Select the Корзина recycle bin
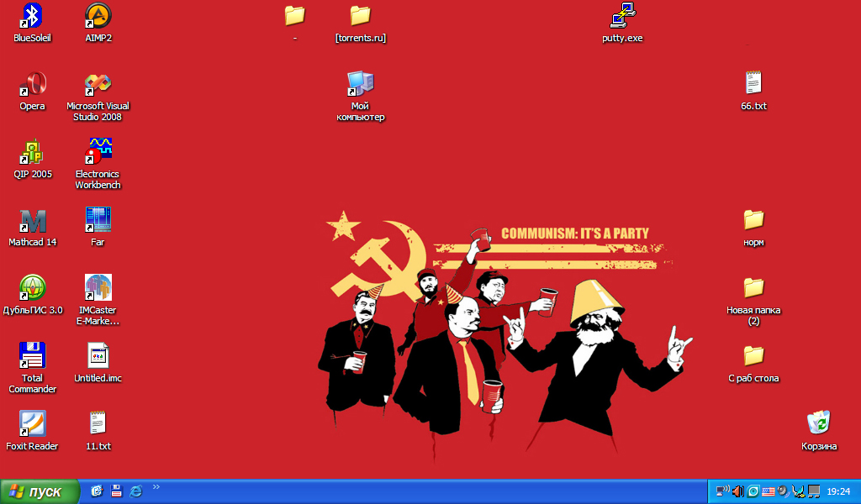Screen dimensions: 861x504 [x=819, y=424]
